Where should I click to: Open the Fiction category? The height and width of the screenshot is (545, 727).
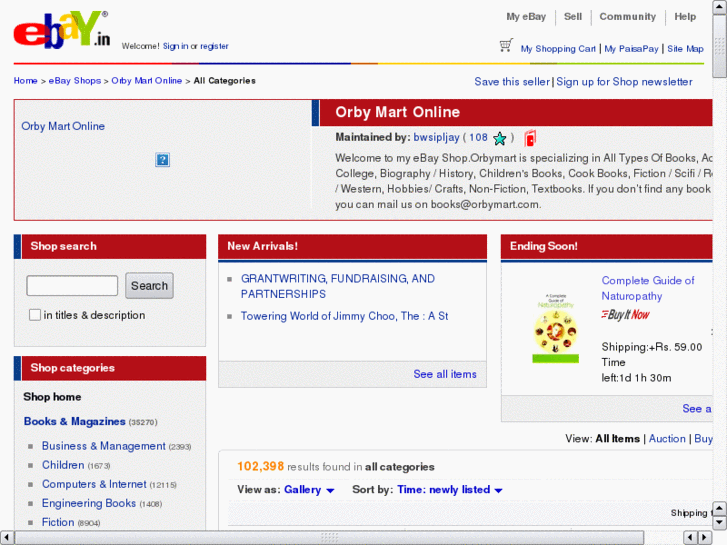(x=58, y=522)
